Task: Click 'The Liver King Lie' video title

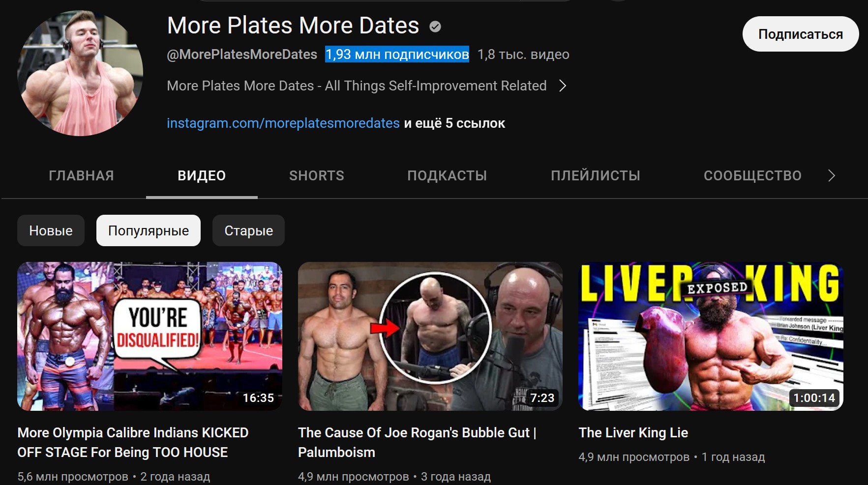Action: pos(633,432)
